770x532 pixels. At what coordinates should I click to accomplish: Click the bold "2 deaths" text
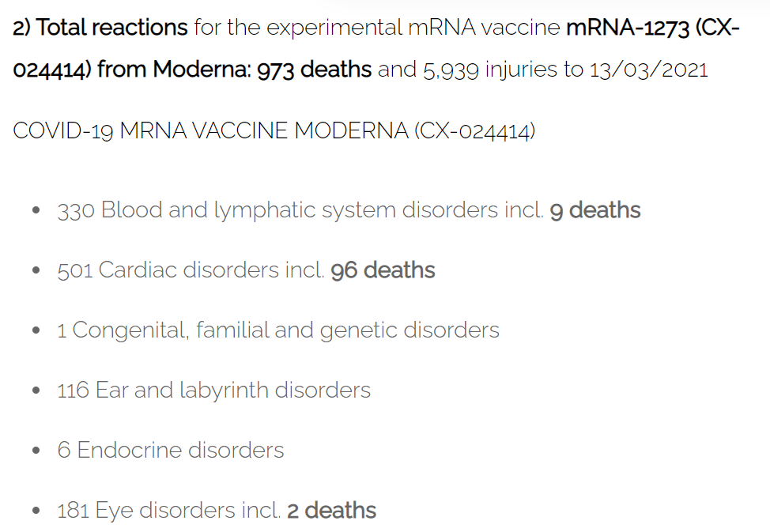click(x=331, y=511)
